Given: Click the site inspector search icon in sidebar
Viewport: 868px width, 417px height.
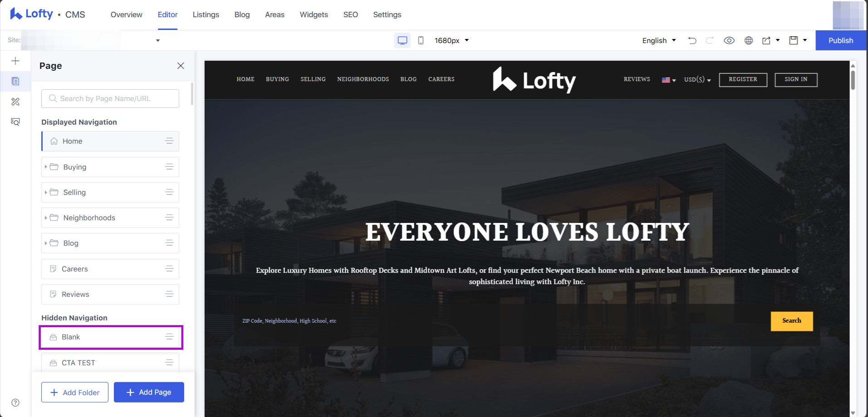Looking at the screenshot, I should 15,122.
